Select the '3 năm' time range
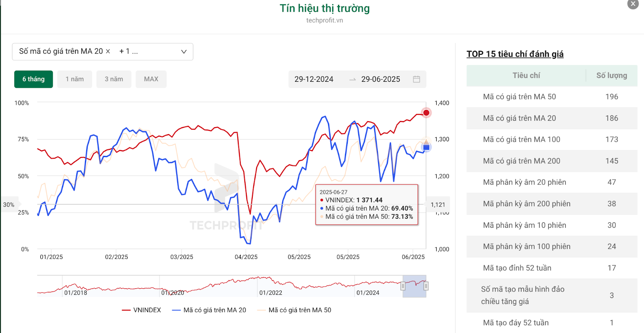Image resolution: width=644 pixels, height=333 pixels. point(114,79)
